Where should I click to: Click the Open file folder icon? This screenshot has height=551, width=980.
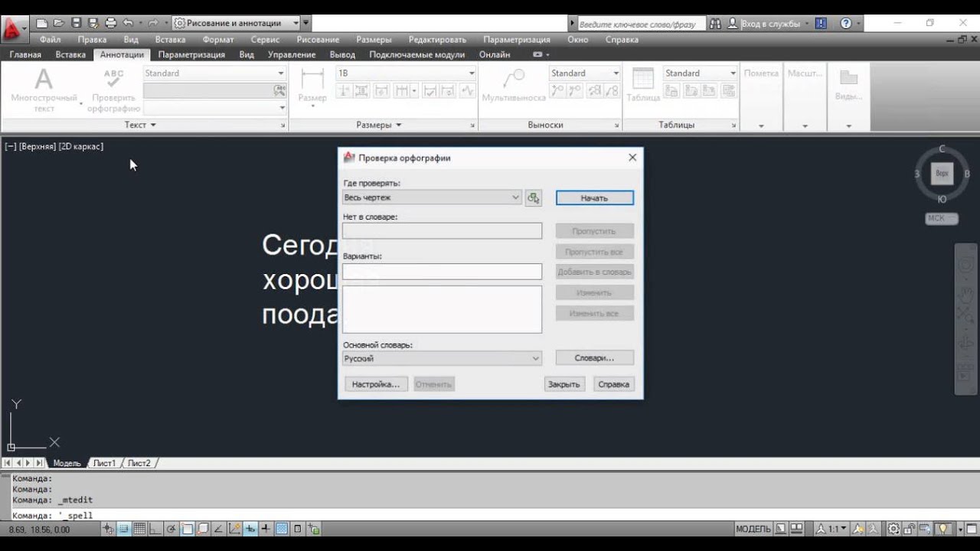[x=59, y=24]
